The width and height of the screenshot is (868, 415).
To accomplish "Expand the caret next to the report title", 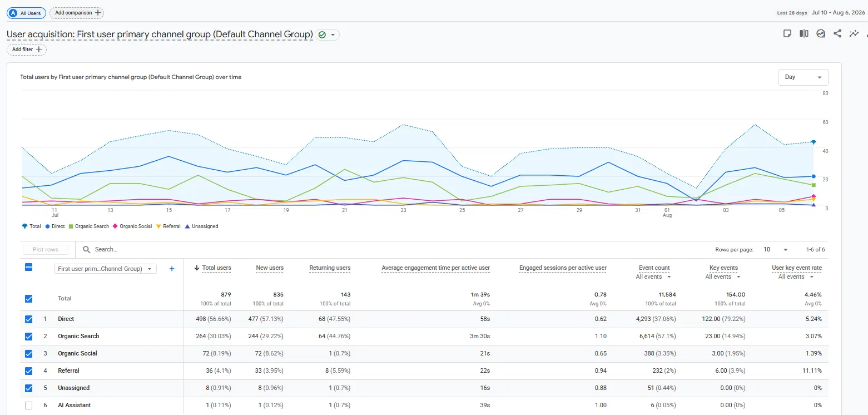I will [333, 34].
